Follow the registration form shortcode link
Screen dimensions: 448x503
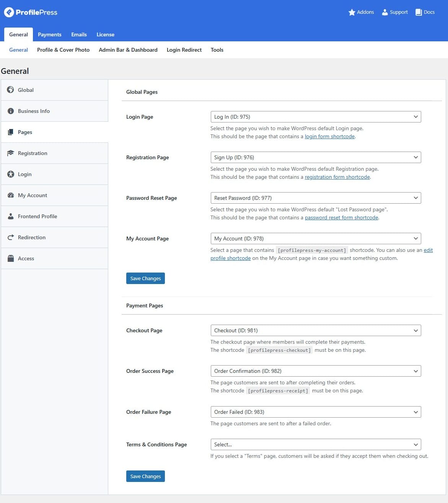click(337, 177)
